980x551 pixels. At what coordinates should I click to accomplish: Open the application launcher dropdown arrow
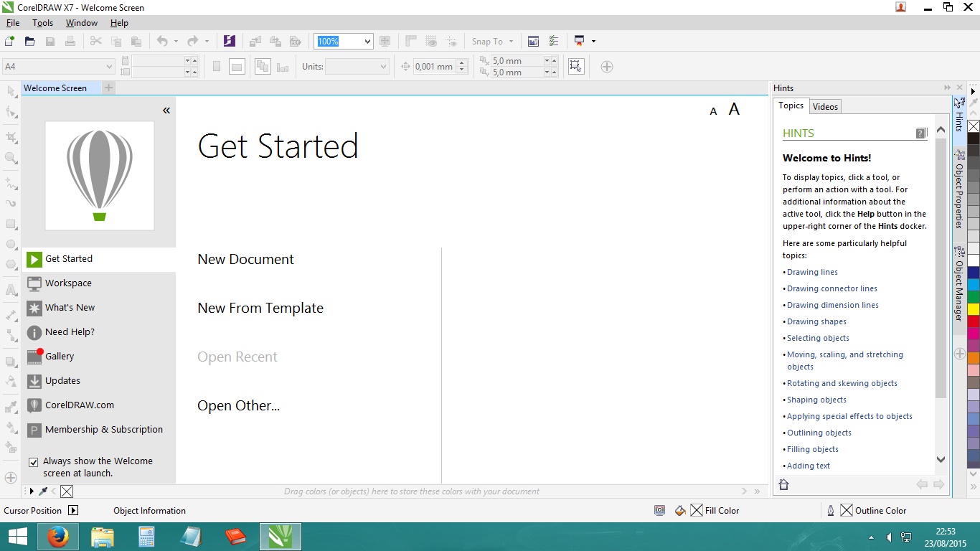[x=593, y=42]
